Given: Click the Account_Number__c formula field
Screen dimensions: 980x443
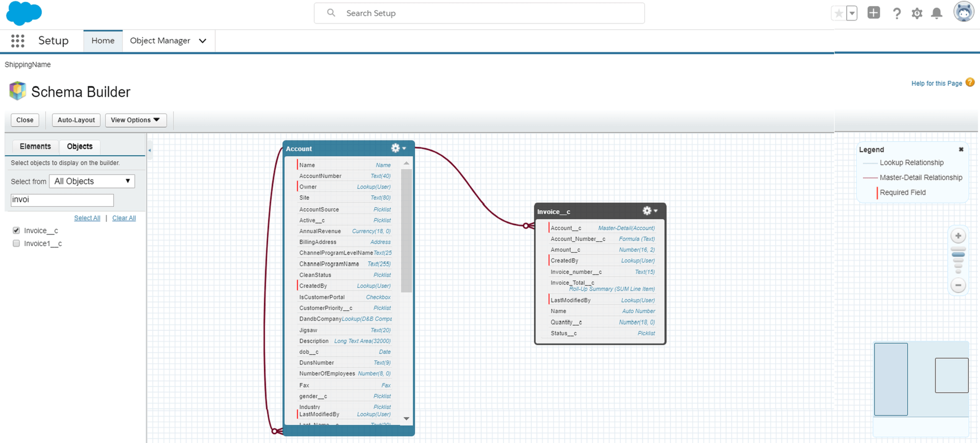Looking at the screenshot, I should (602, 239).
